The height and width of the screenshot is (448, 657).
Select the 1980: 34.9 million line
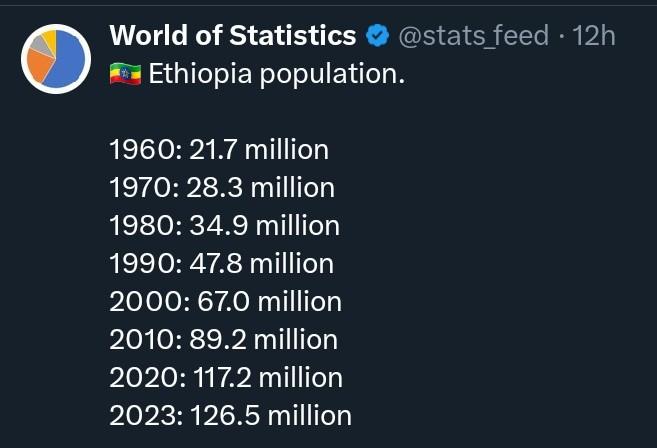pyautogui.click(x=225, y=225)
